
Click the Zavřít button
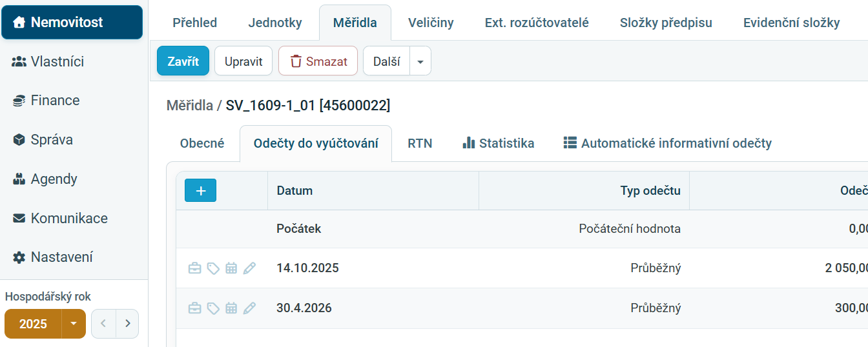(x=183, y=61)
